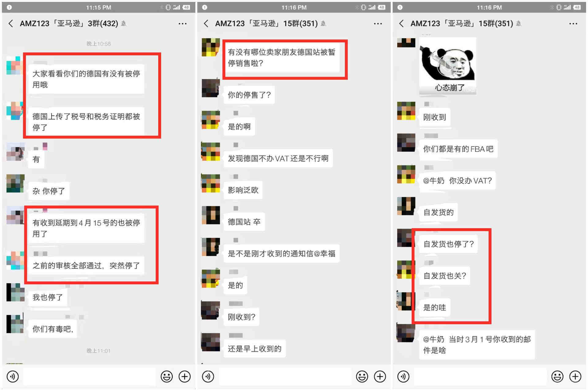Tap back arrow in rightmost 15群 chat
Screen dimensions: 588x391
pyautogui.click(x=402, y=24)
